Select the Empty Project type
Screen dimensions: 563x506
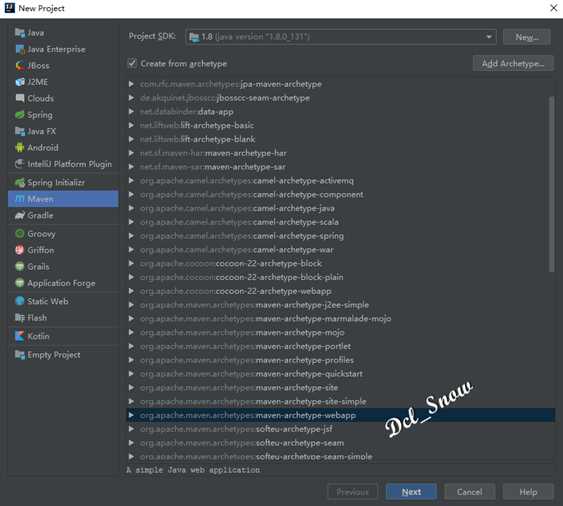pyautogui.click(x=63, y=355)
